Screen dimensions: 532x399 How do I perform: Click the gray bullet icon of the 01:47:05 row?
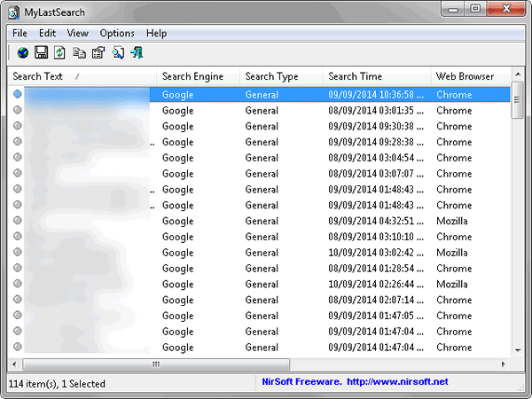[x=18, y=315]
